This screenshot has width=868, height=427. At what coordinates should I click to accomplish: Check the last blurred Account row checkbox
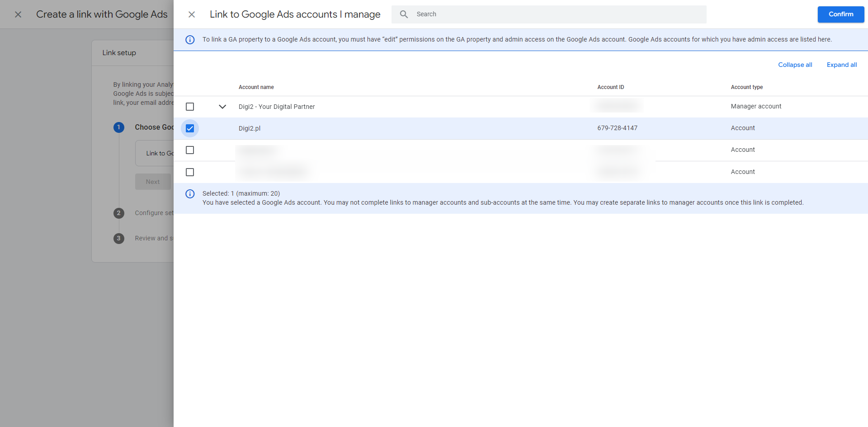click(x=190, y=172)
